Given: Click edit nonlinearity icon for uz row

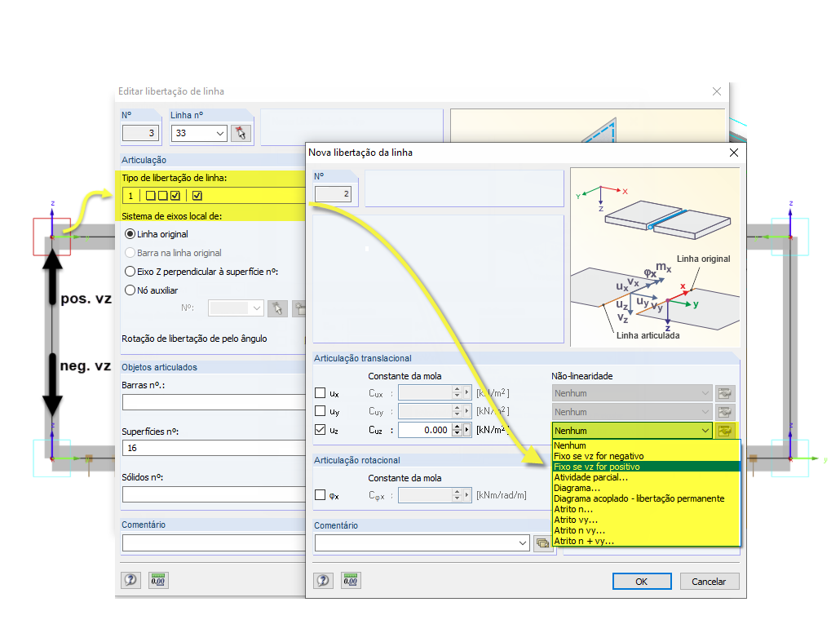Looking at the screenshot, I should click(x=725, y=431).
